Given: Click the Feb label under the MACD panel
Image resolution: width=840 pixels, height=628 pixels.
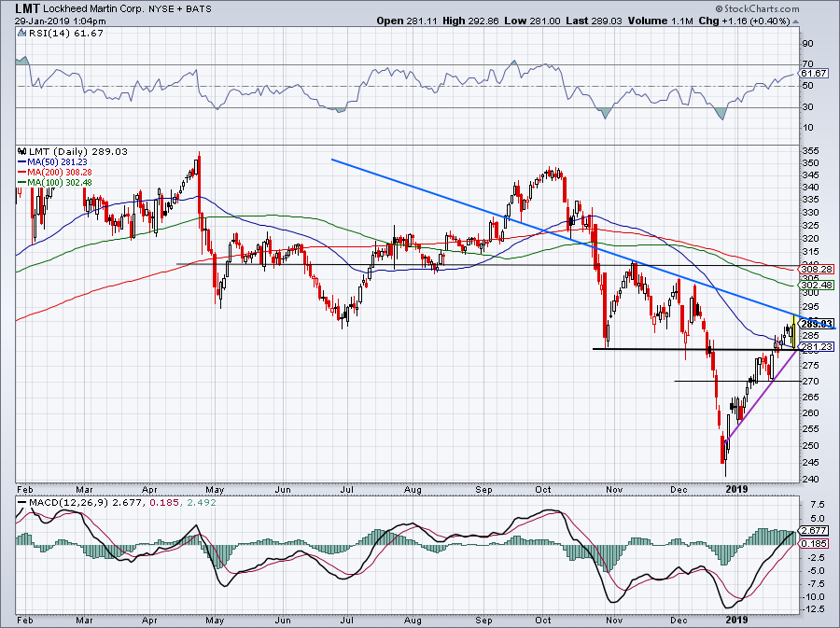Looking at the screenshot, I should 24,620.
